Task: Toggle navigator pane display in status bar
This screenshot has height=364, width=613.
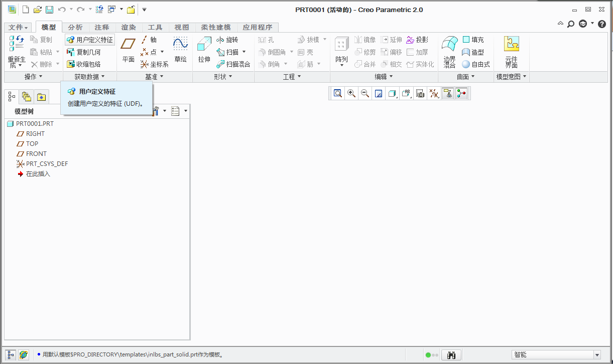Action: point(11,354)
